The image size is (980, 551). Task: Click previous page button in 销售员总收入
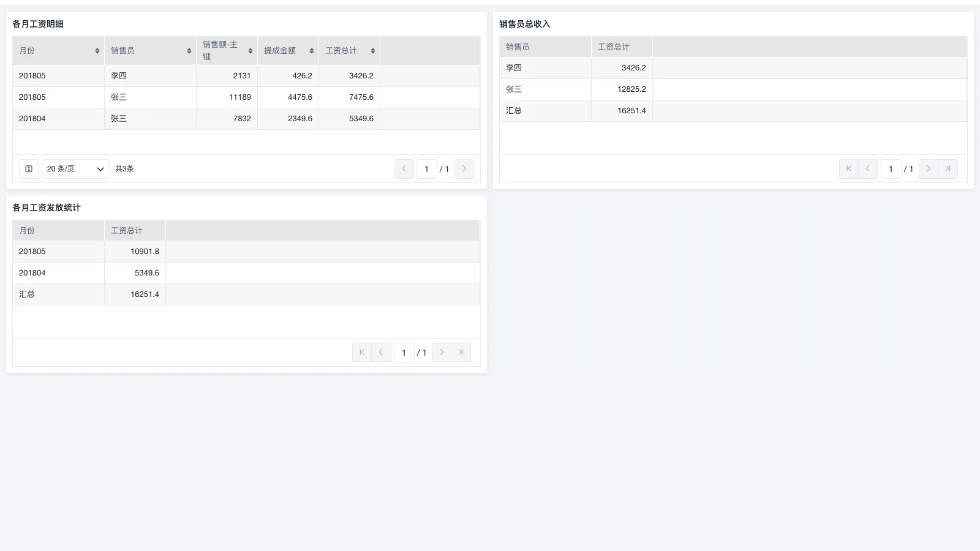click(x=868, y=168)
